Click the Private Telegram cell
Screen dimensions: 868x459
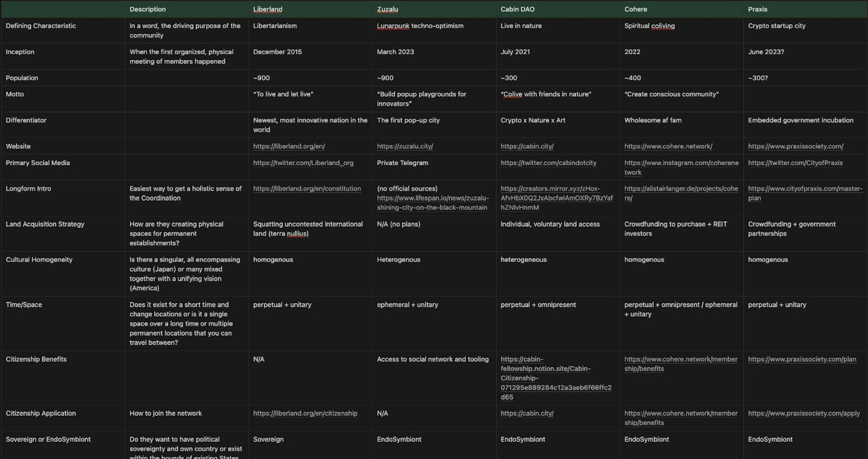tap(402, 163)
